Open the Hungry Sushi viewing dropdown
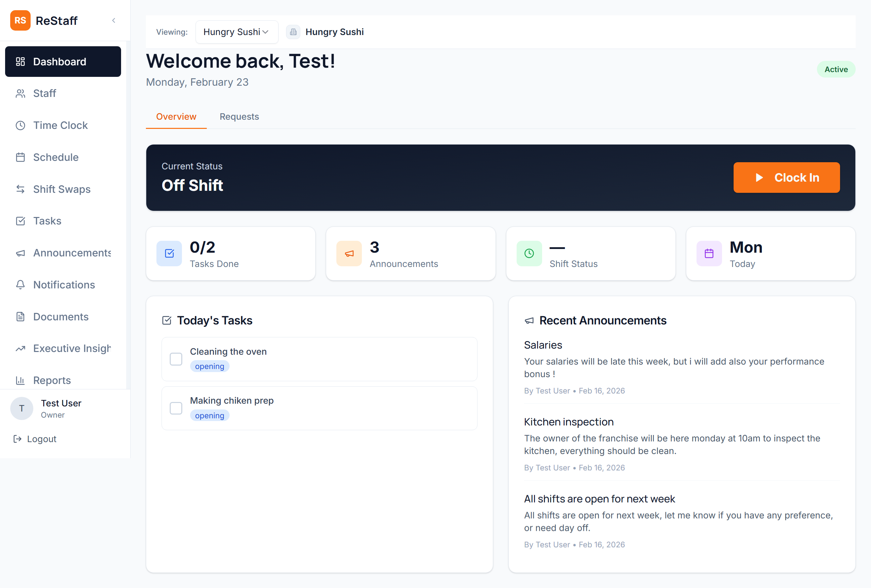The height and width of the screenshot is (588, 871). (x=236, y=32)
